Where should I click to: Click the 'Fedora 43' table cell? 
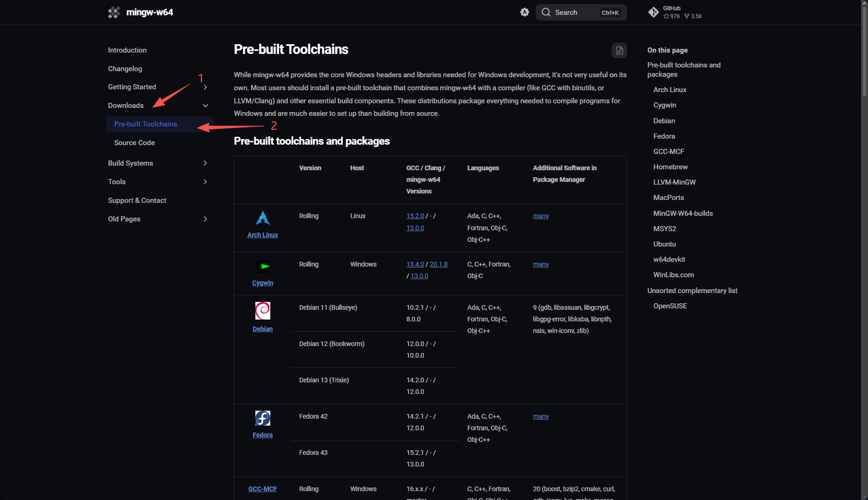313,453
